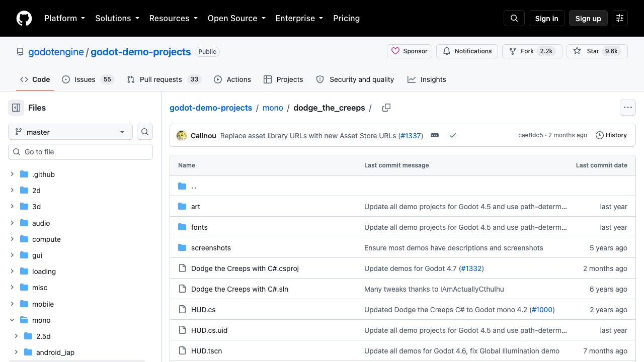Open the godotengine owner link
This screenshot has height=362, width=644.
[56, 52]
